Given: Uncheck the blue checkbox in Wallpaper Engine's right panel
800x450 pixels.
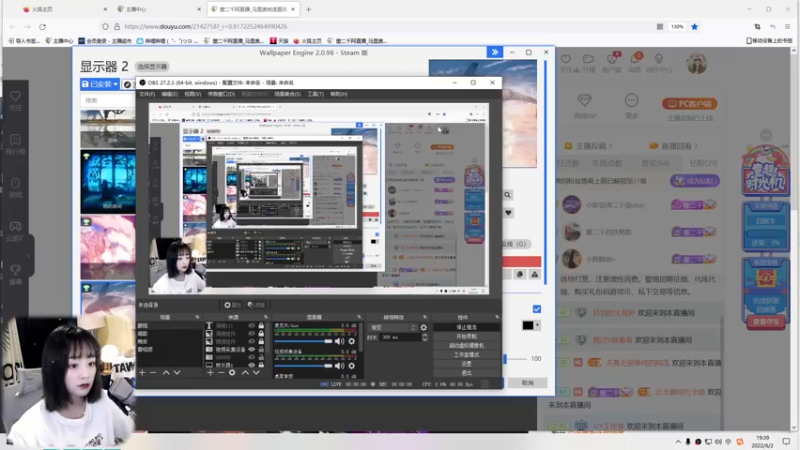Looking at the screenshot, I should [x=537, y=309].
